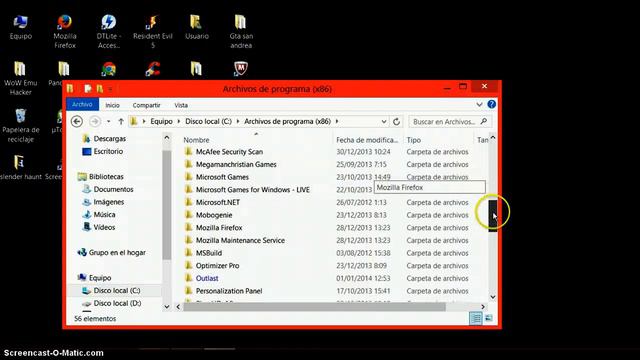
Task: Switch to details view layout icon
Action: [x=476, y=318]
